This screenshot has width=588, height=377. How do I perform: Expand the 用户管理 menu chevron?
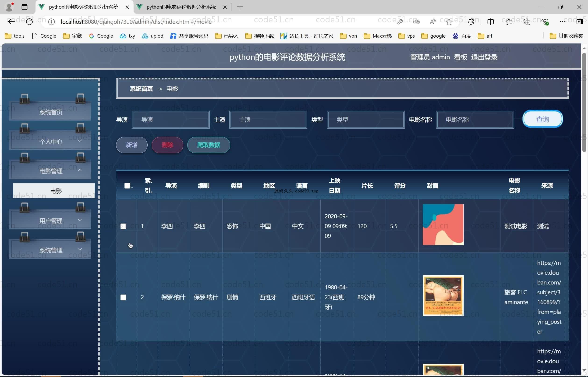pyautogui.click(x=80, y=220)
